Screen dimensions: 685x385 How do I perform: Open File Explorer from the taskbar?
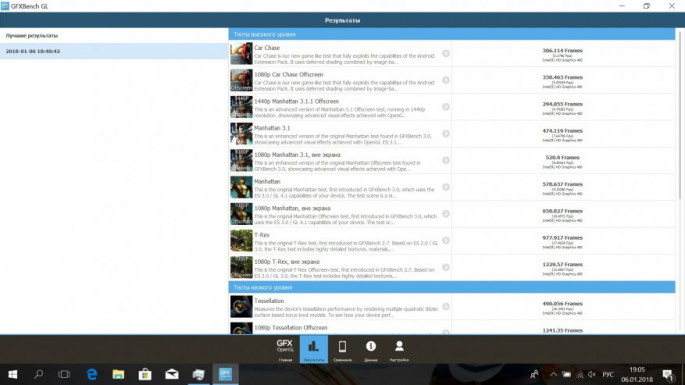[118, 375]
